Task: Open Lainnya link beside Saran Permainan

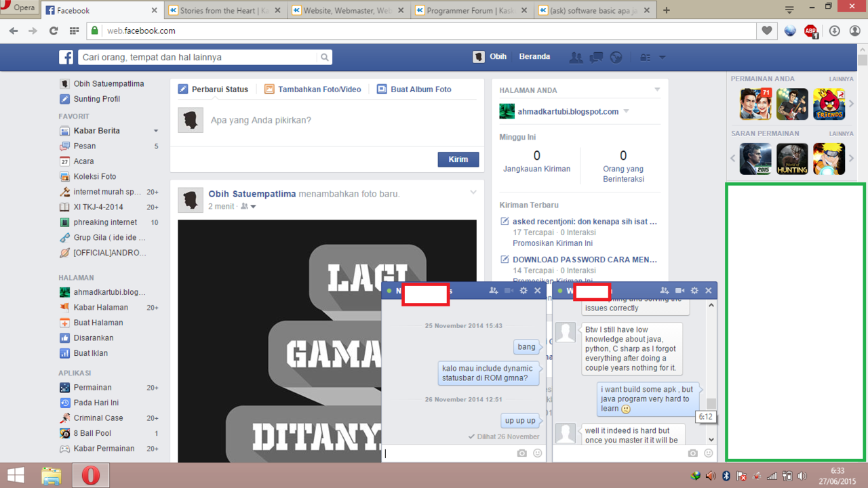Action: pos(841,134)
